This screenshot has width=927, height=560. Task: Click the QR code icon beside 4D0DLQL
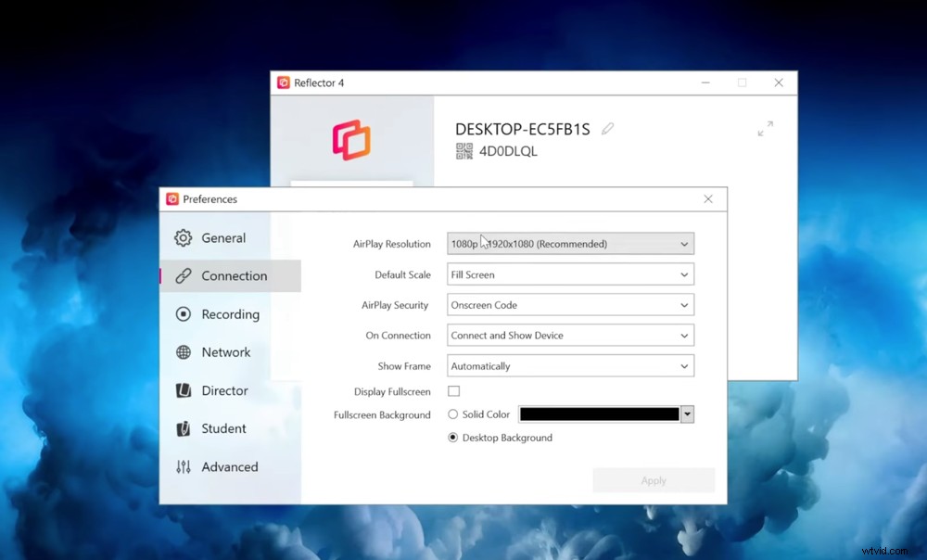(463, 151)
